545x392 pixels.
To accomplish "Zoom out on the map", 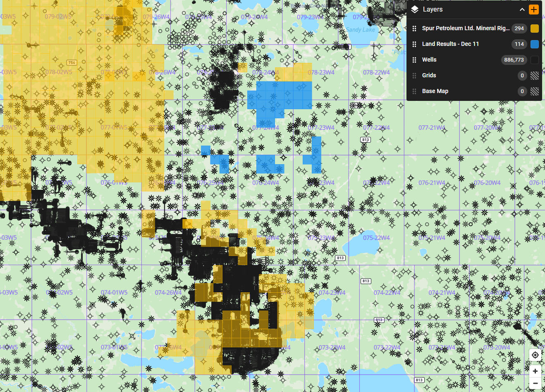I will [x=535, y=384].
